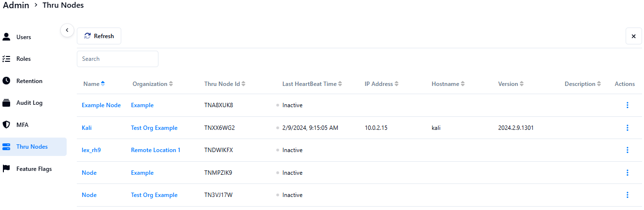
Task: Open actions menu for Example Node row
Action: [627, 105]
